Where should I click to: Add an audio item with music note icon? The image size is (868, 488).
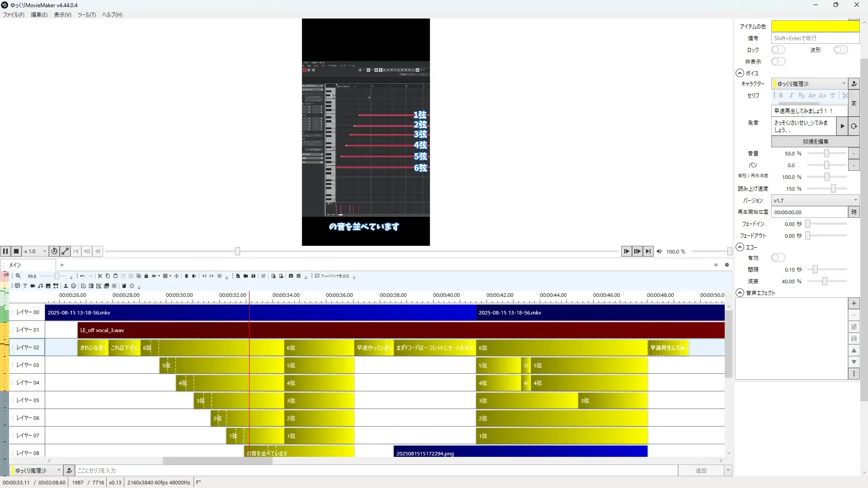click(x=41, y=286)
